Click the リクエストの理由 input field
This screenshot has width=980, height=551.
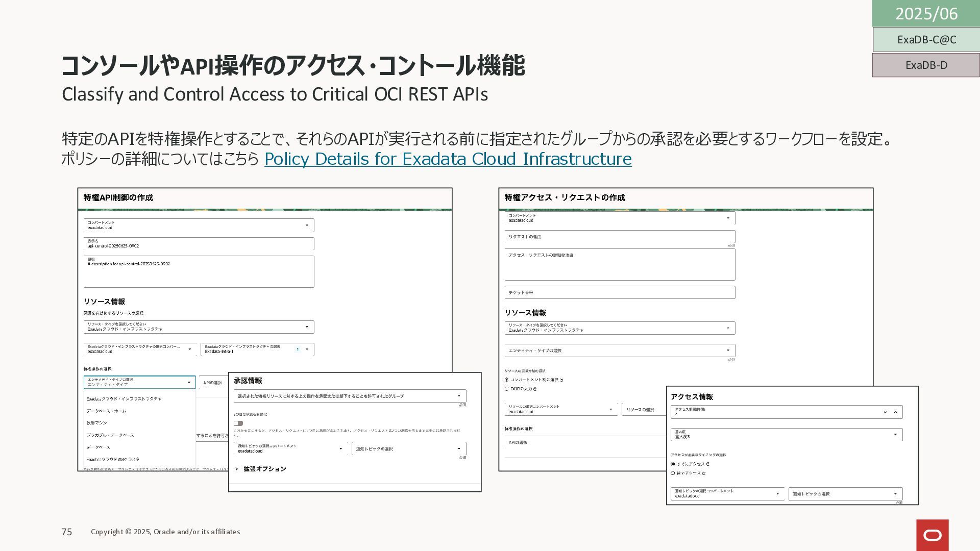(x=620, y=237)
